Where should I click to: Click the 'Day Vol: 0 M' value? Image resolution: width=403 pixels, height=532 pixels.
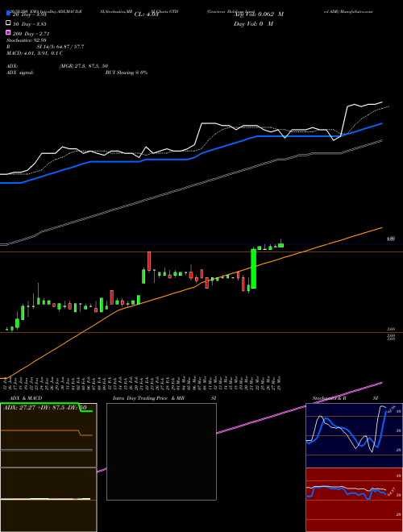[253, 23]
